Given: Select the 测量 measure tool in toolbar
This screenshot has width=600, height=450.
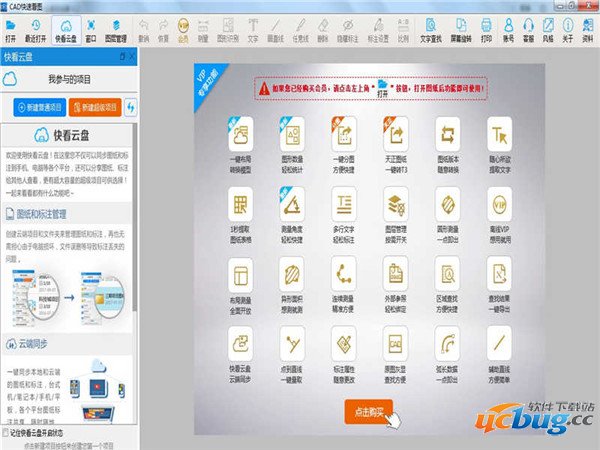Looking at the screenshot, I should (x=203, y=31).
